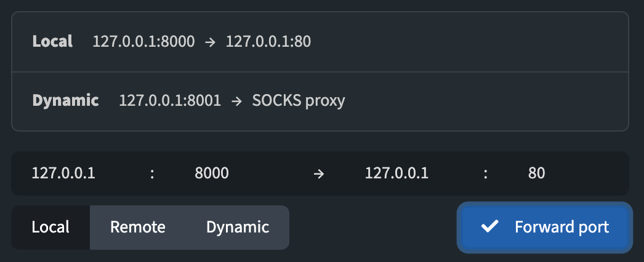The image size is (644, 262).
Task: Click the Forward port button
Action: click(545, 227)
